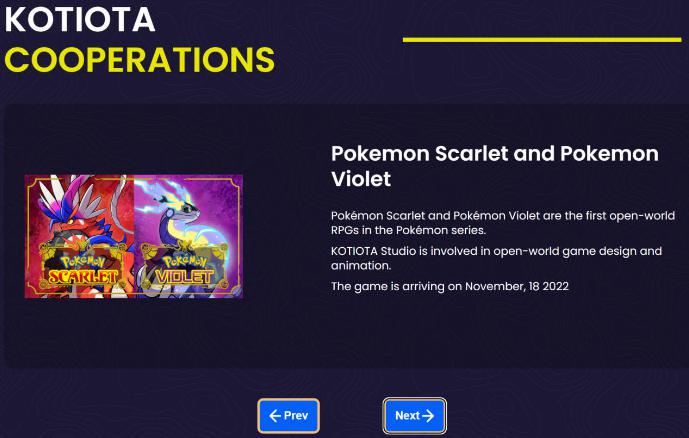Select the white KOTIOTA heading

(80, 19)
